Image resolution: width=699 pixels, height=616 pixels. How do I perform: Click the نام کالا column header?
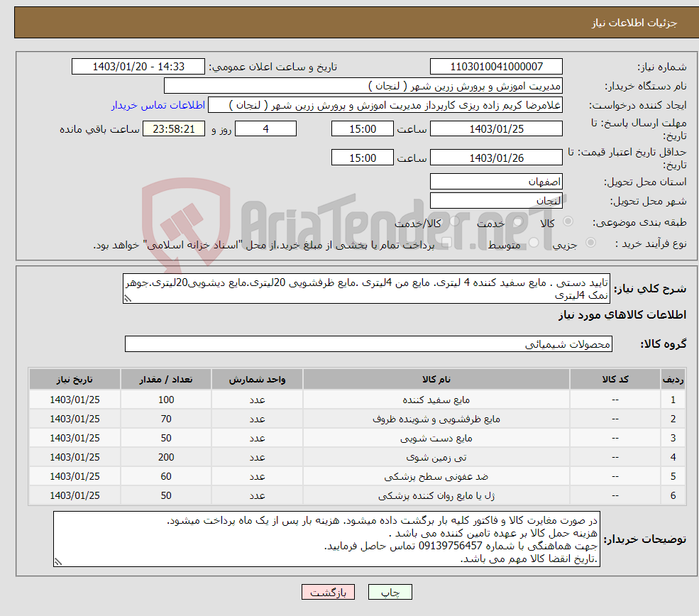436,379
